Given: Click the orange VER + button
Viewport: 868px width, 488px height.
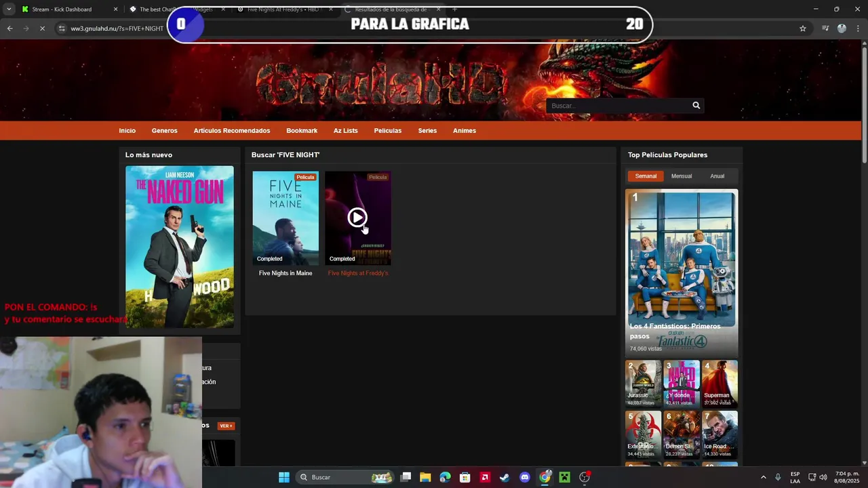Looking at the screenshot, I should pos(226,426).
